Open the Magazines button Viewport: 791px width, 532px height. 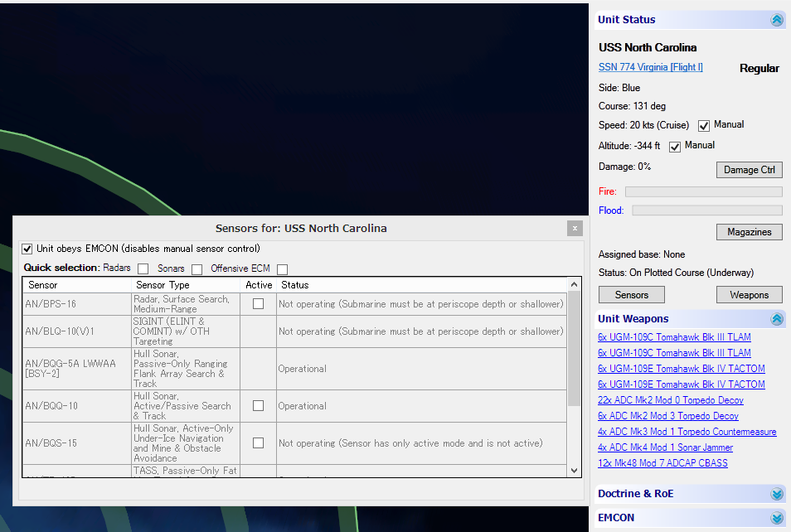(750, 232)
